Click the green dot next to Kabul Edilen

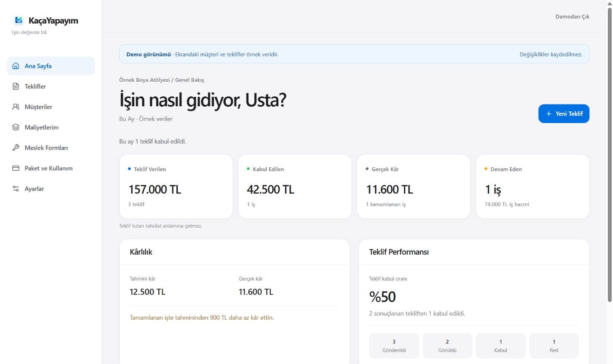point(248,169)
